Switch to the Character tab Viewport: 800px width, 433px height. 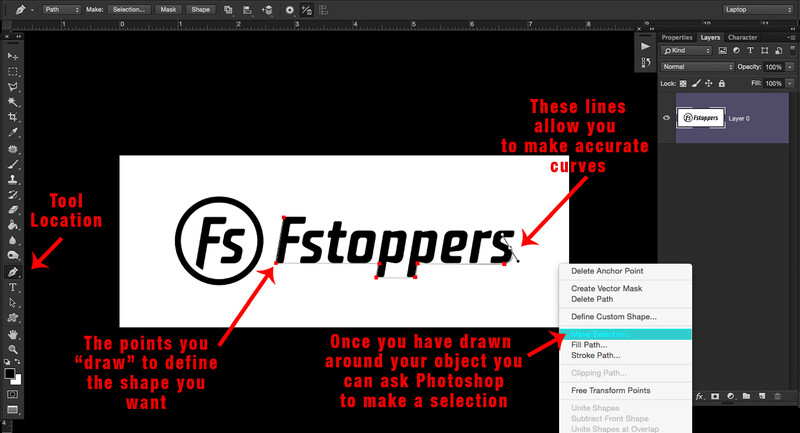pyautogui.click(x=742, y=37)
